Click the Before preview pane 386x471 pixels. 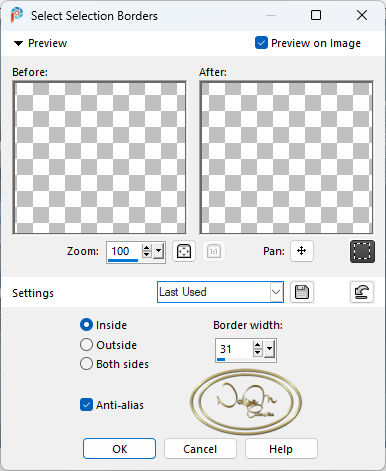coord(99,157)
